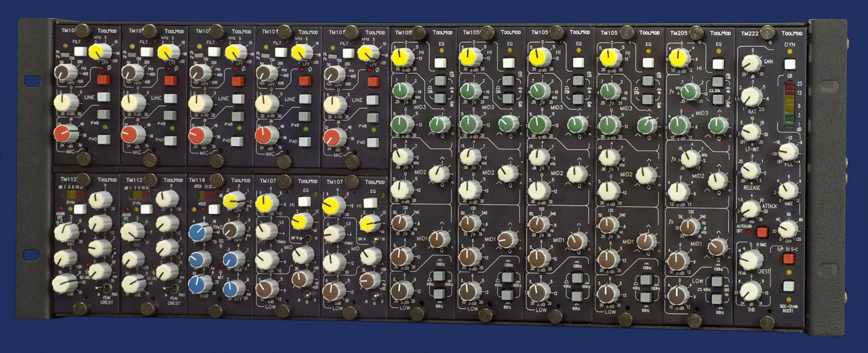Screen dimensions: 868x353
Task: Adjust the brown MID1 Q knob on TM205
Action: [x=717, y=247]
